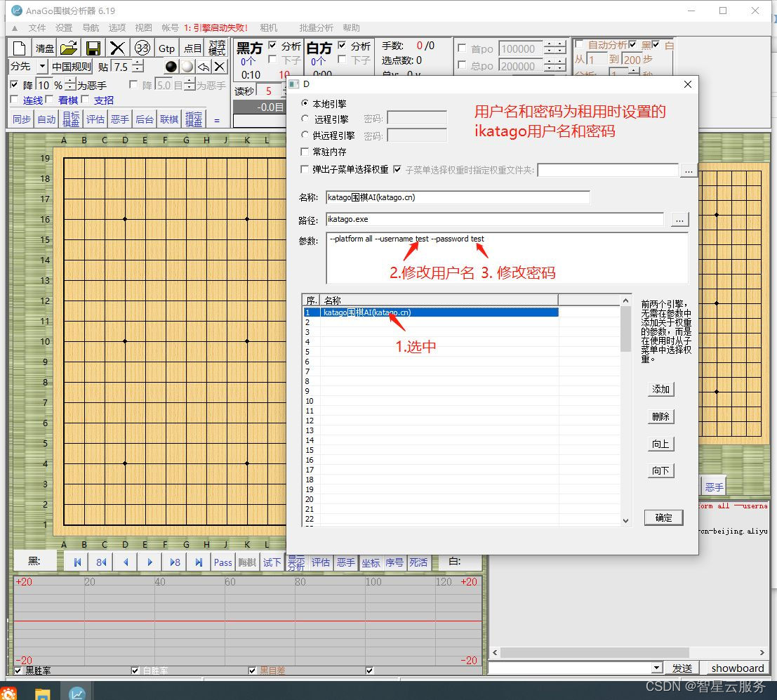Image resolution: width=777 pixels, height=700 pixels.
Task: Click the 向上 move up button
Action: click(661, 444)
